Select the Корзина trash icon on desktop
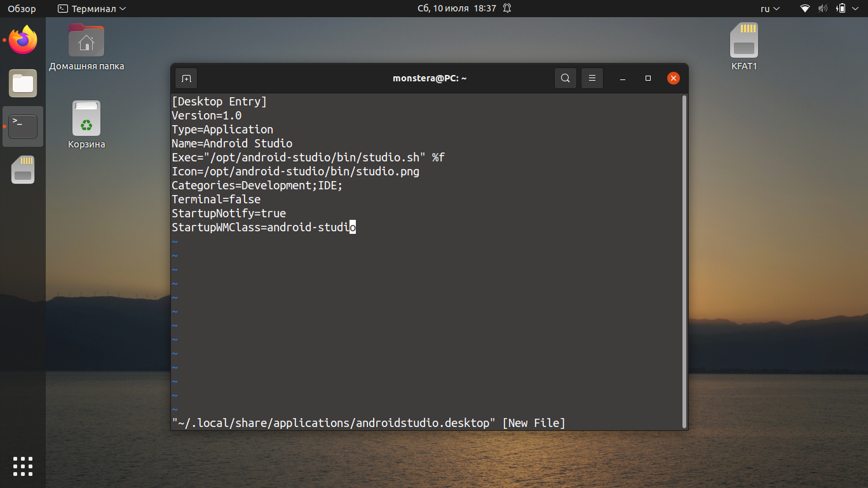 coord(86,125)
